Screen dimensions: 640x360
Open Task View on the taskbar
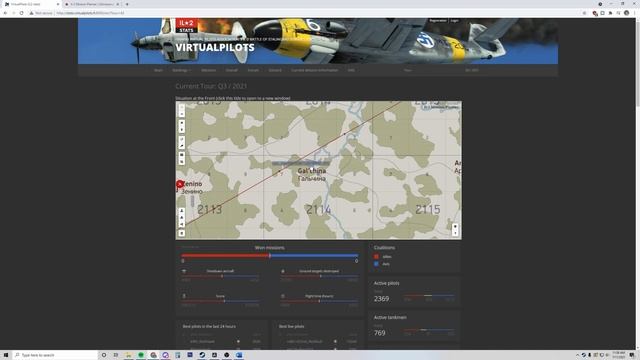(116, 355)
